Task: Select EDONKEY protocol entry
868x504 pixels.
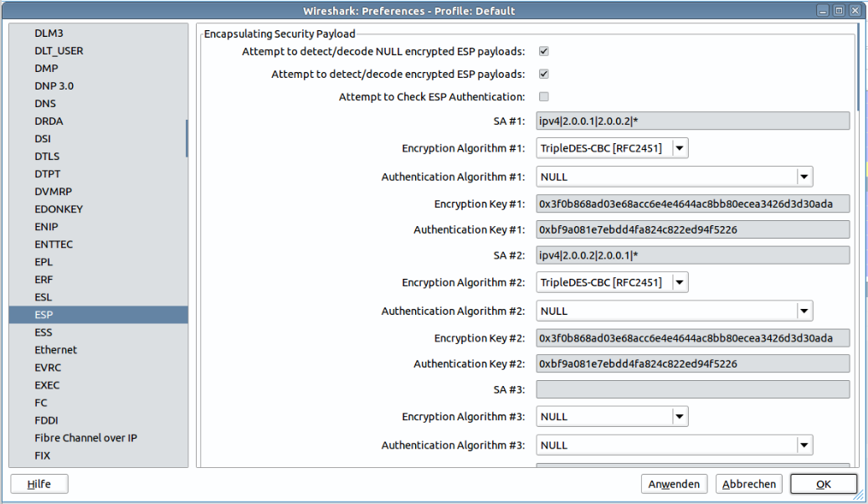Action: tap(98, 209)
